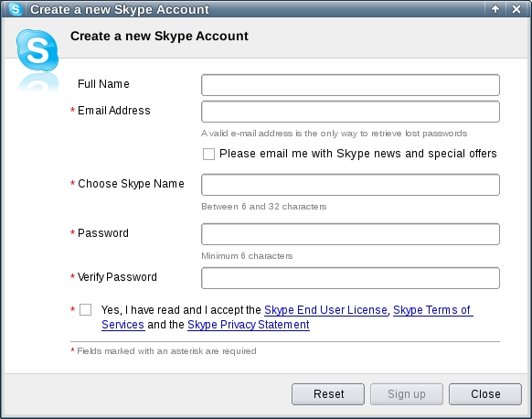The image size is (532, 419).
Task: Click the window title text in title bar
Action: [x=120, y=9]
